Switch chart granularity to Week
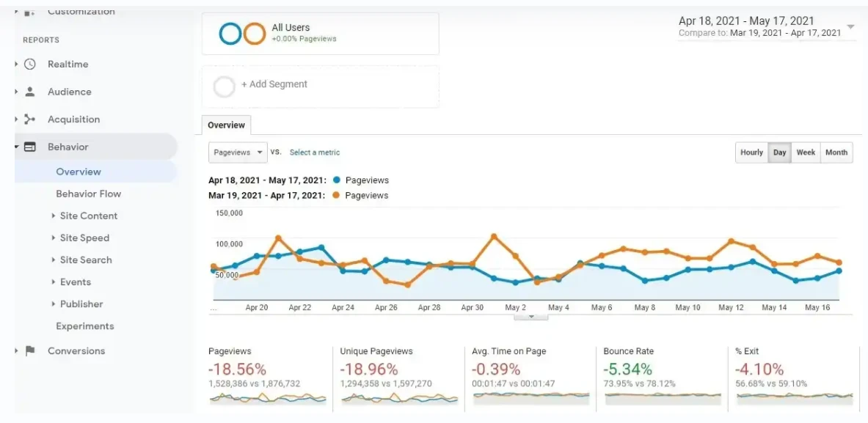Viewport: 868px width, 423px height. pos(805,152)
